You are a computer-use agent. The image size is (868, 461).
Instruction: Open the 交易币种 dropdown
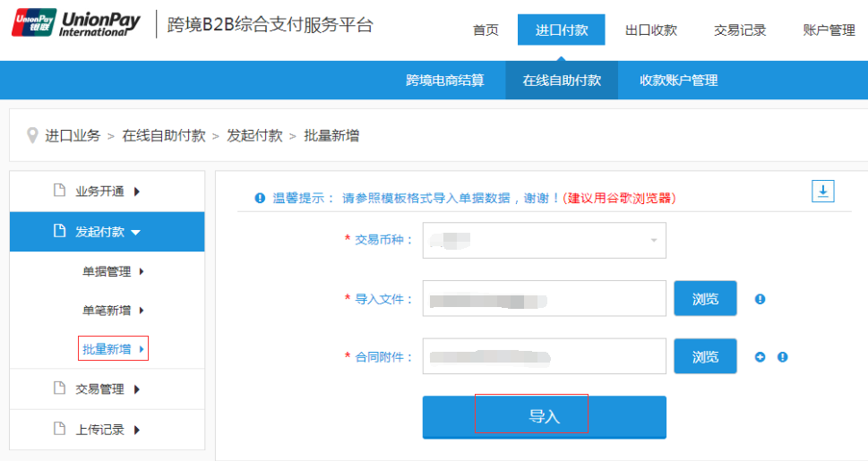click(x=544, y=240)
